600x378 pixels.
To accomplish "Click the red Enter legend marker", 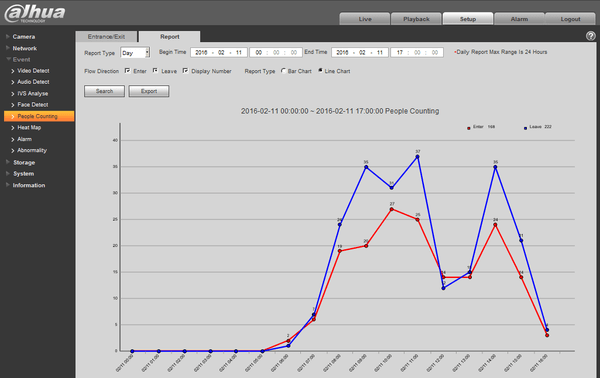I will (x=469, y=128).
